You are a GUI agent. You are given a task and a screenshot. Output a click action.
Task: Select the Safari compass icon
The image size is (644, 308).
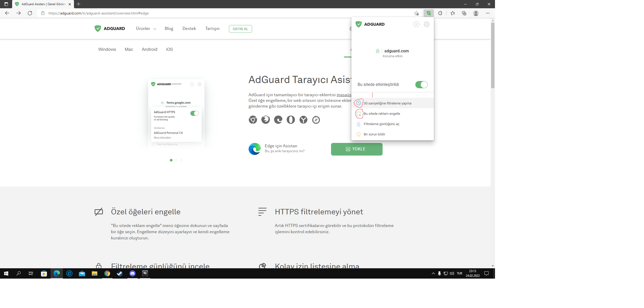tap(316, 120)
